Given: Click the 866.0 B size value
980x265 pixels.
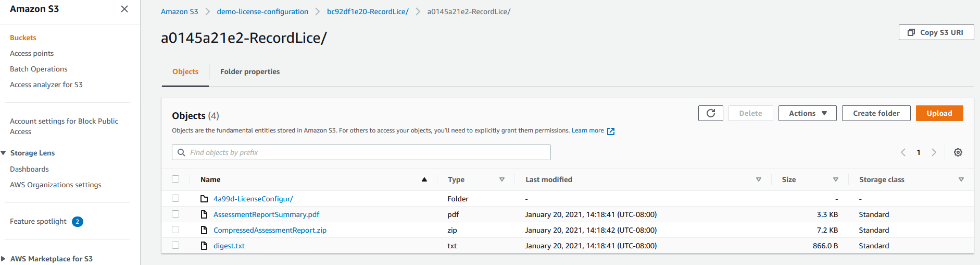Looking at the screenshot, I should click(x=825, y=246).
